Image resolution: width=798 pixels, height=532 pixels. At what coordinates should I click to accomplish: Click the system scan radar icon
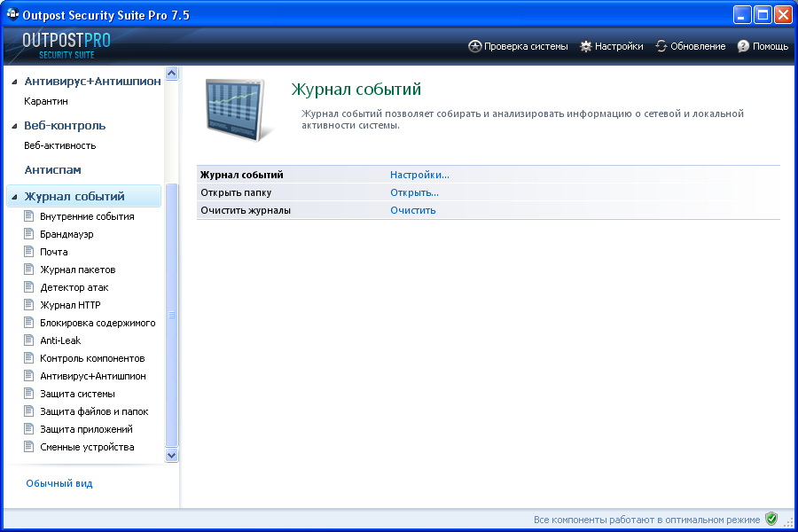[x=475, y=46]
